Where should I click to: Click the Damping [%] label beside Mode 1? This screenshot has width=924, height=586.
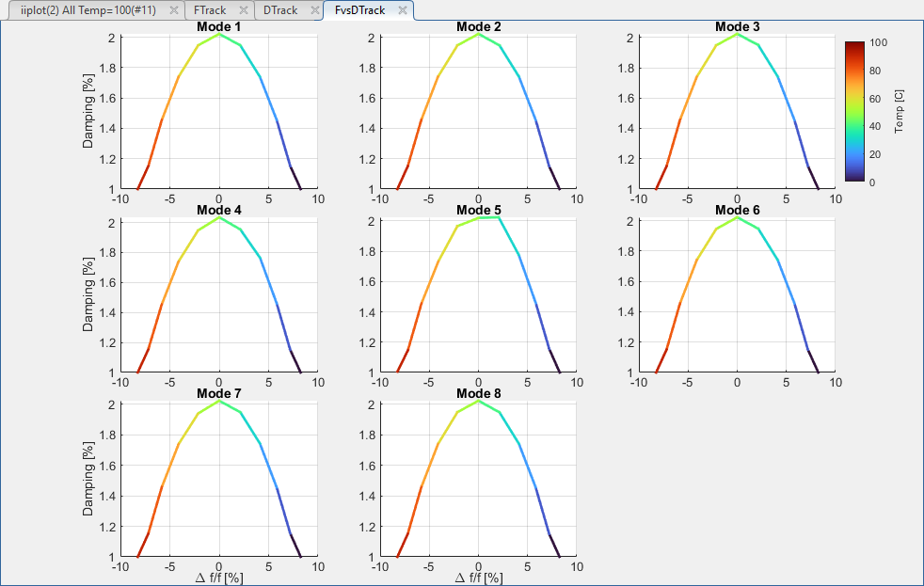[88, 113]
